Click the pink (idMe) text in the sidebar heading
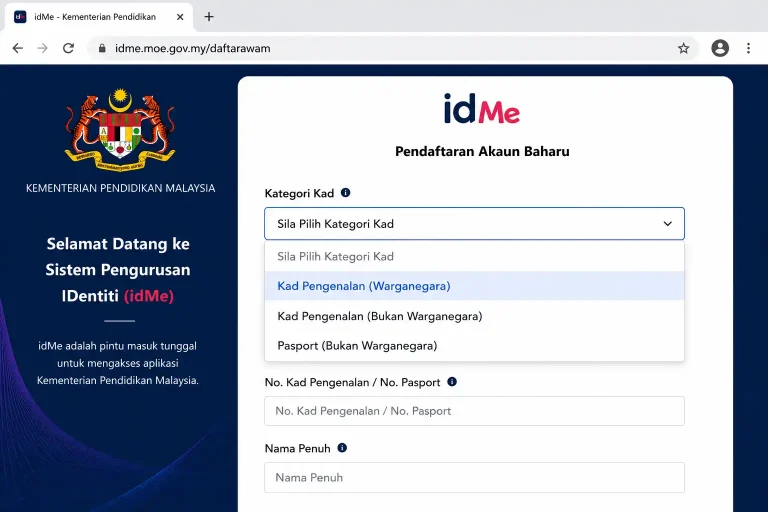Viewport: 768px width, 512px height. point(149,296)
